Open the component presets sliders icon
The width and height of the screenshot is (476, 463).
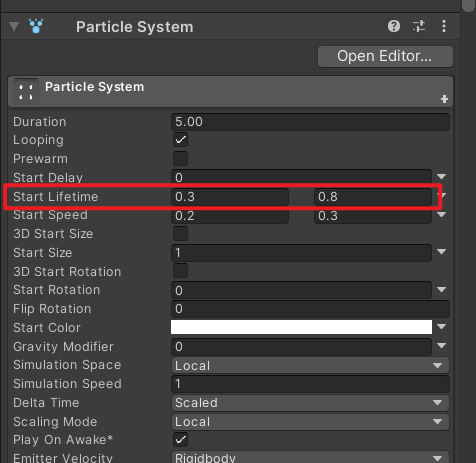[x=419, y=26]
